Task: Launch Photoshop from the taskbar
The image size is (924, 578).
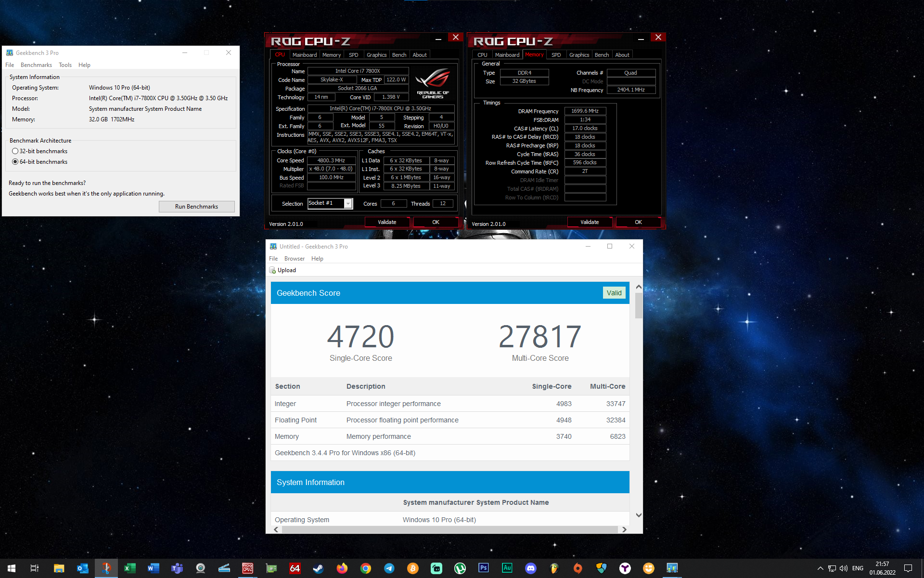Action: tap(483, 568)
